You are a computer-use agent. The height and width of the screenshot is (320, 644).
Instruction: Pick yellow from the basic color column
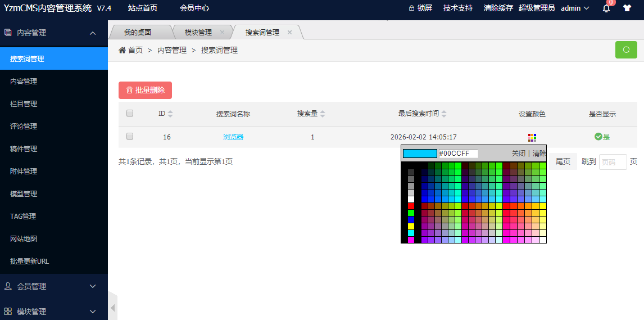point(411,226)
